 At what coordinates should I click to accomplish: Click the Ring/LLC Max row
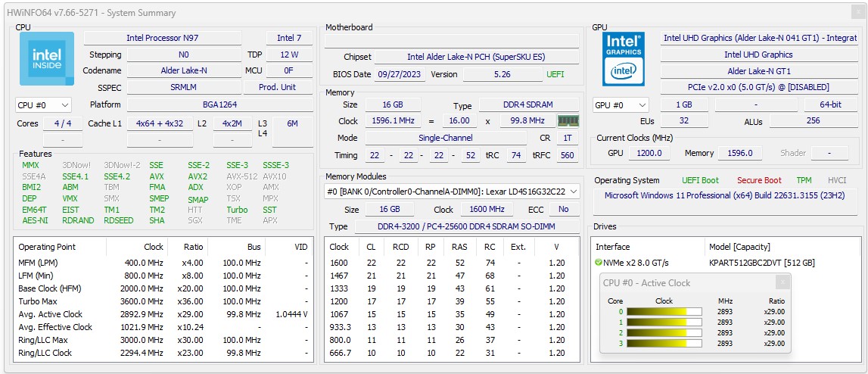point(163,340)
